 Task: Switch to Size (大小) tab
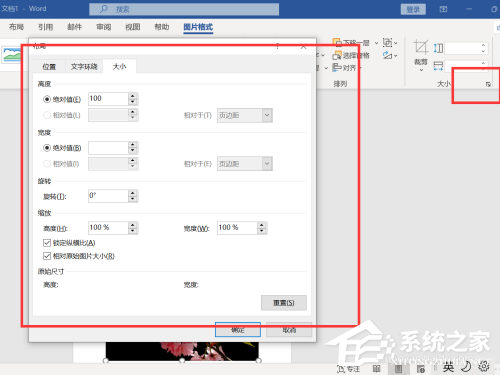pos(119,66)
